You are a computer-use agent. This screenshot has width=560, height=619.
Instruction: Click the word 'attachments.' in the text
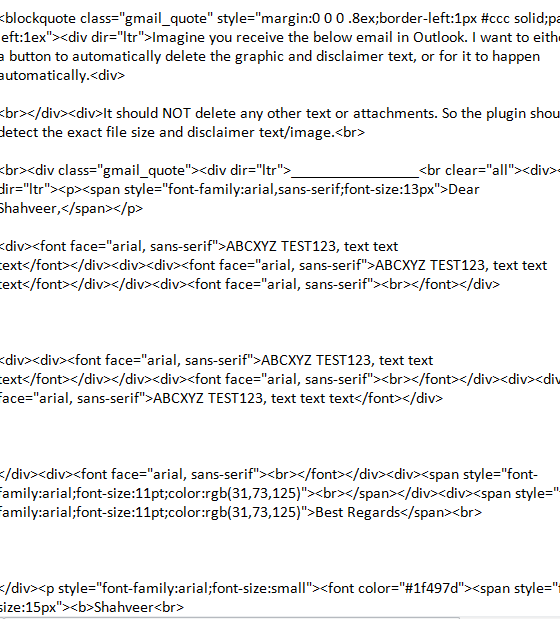point(395,113)
